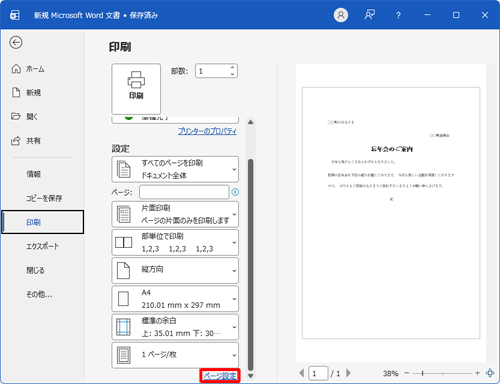
Task: Click the settings scrollbar down arrow
Action: [251, 376]
